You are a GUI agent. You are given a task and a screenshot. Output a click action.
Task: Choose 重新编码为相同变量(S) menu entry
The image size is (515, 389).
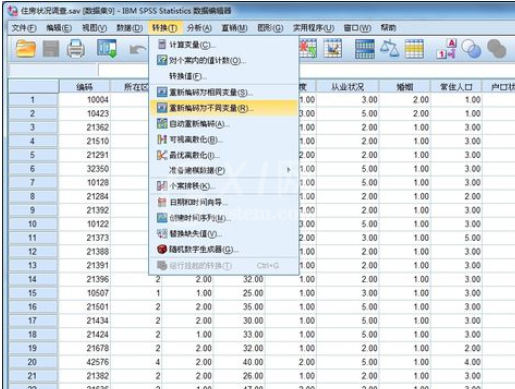click(x=223, y=92)
